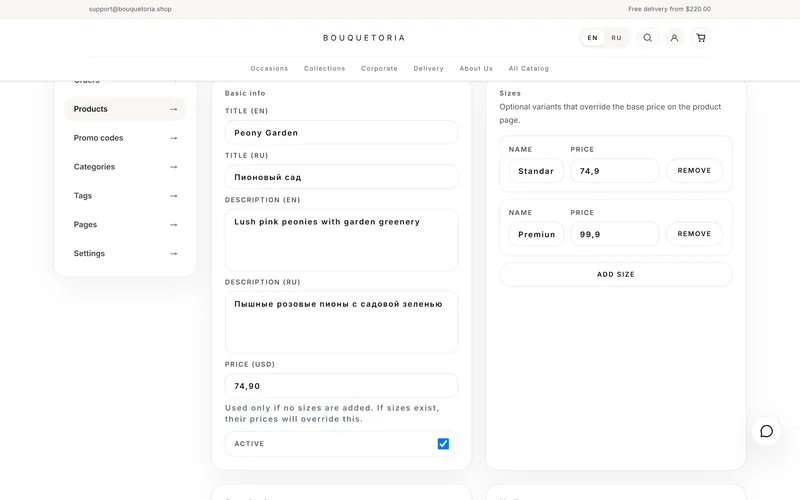
Task: Toggle the Active checkbox
Action: click(x=443, y=444)
